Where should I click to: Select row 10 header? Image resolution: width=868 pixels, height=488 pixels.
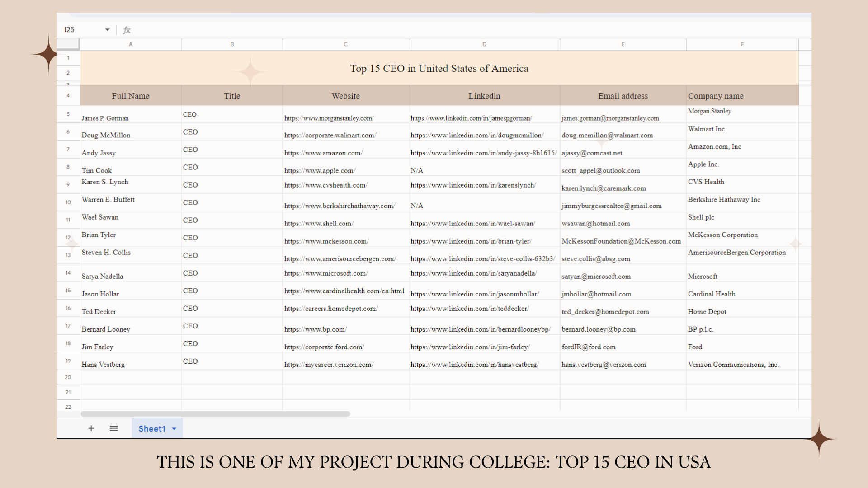(68, 202)
